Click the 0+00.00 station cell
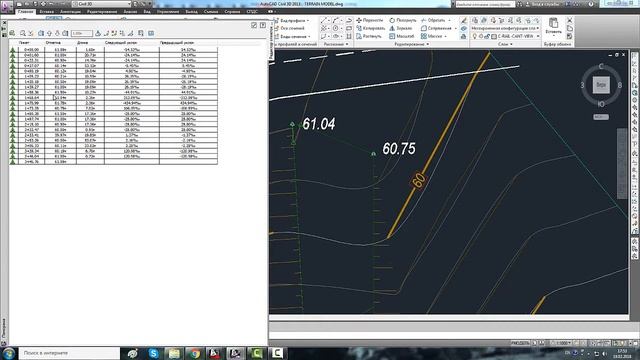The height and width of the screenshot is (360, 640). tap(31, 49)
